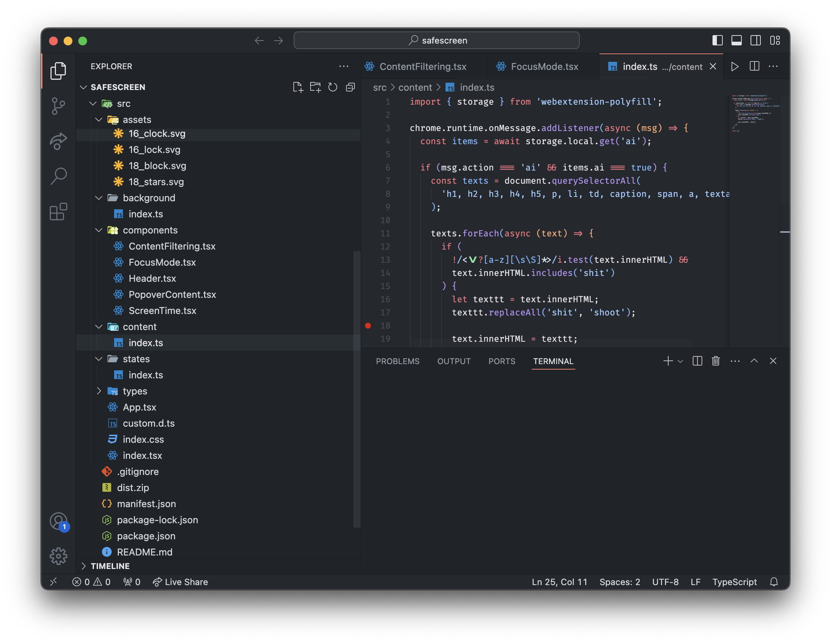Open the Search view in activity bar
Image resolution: width=831 pixels, height=644 pixels.
(58, 176)
